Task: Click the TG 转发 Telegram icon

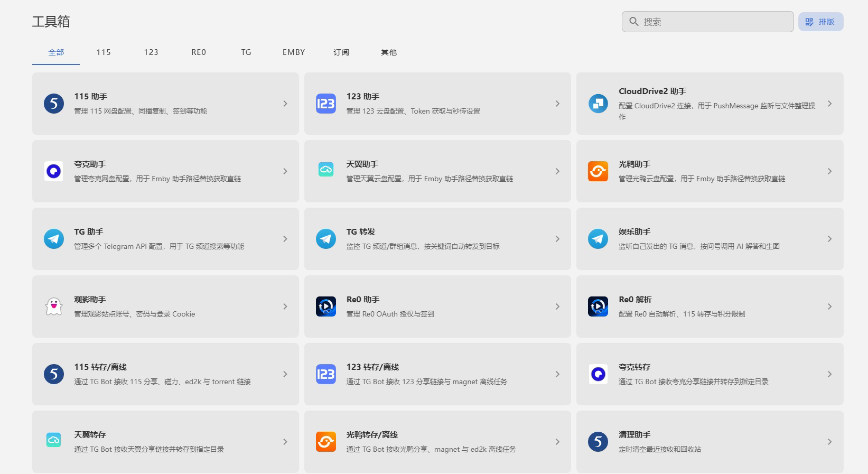Action: coord(326,239)
